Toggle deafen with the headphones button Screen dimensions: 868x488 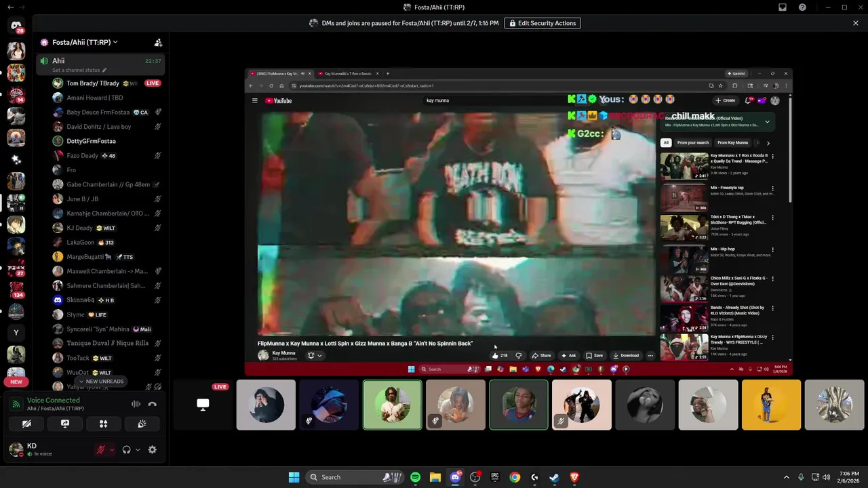point(126,449)
